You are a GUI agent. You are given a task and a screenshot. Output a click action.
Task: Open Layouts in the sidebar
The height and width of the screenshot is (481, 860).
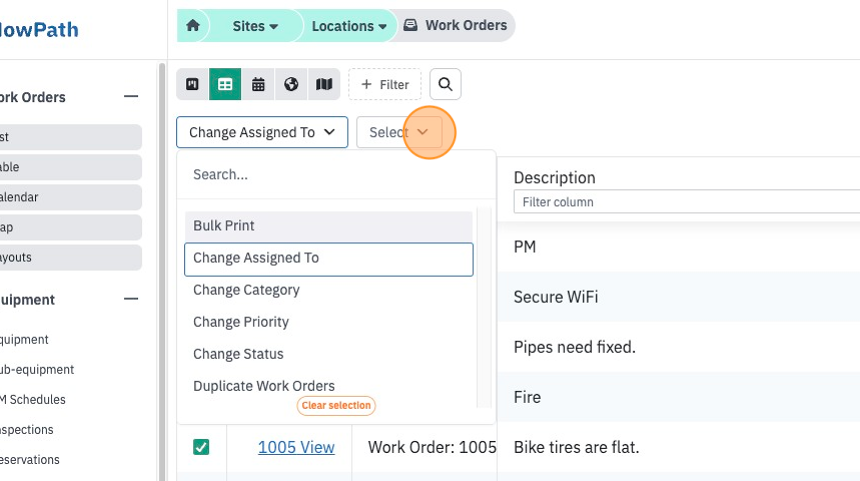(70, 257)
